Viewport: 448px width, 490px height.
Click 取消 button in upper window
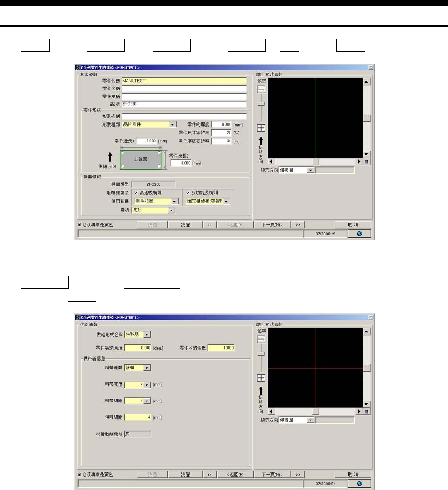click(x=353, y=225)
